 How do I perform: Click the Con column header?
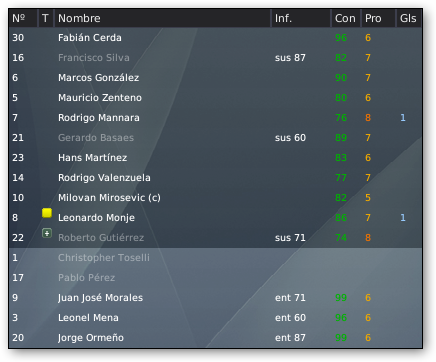346,18
